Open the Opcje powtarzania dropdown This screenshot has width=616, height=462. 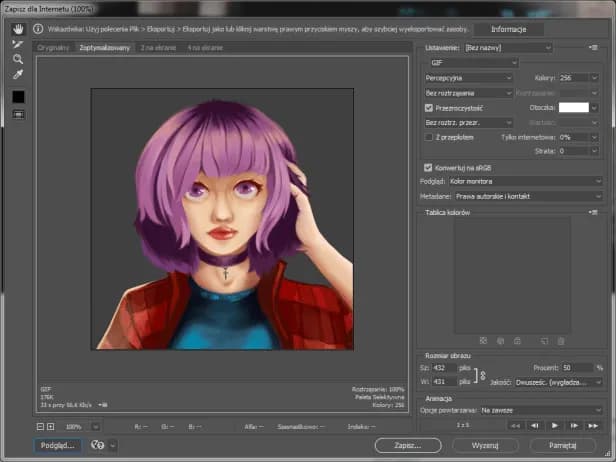[x=541, y=410]
